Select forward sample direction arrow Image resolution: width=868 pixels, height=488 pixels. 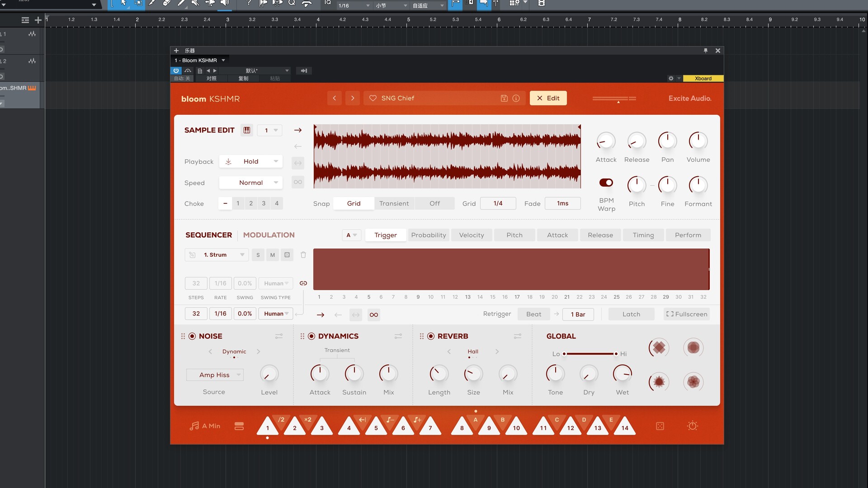(298, 130)
